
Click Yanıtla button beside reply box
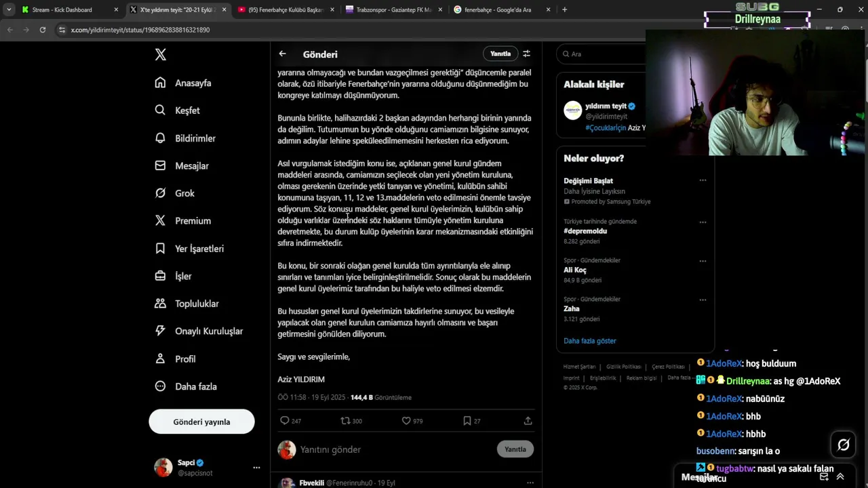click(x=515, y=449)
